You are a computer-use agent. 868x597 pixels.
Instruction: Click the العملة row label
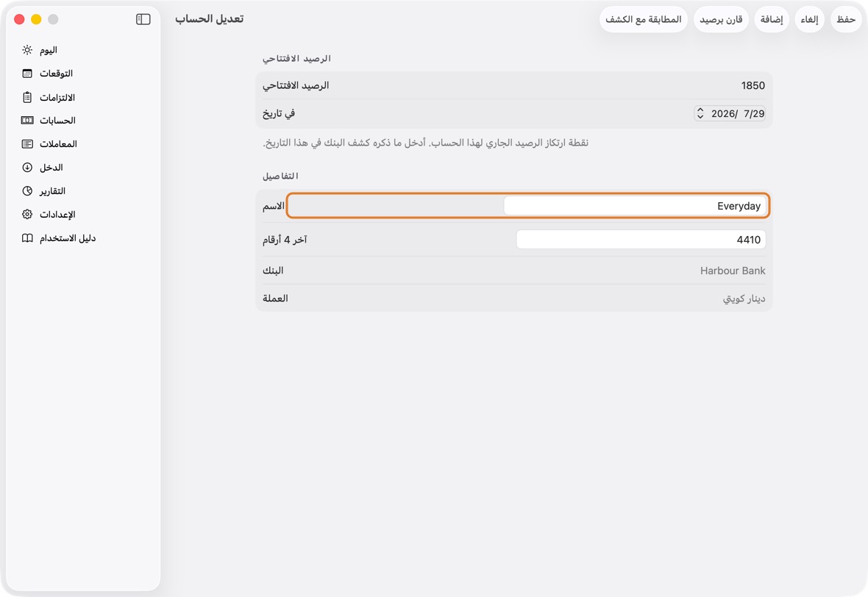(275, 298)
